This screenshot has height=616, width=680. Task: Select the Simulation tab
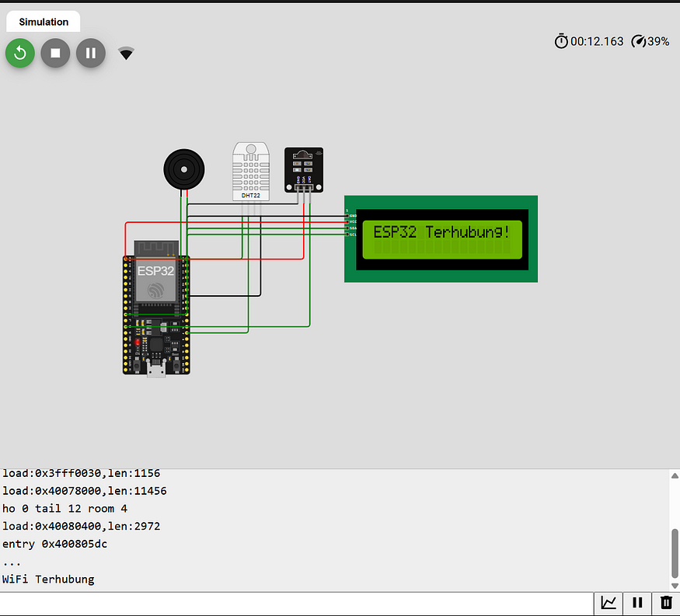click(x=44, y=22)
